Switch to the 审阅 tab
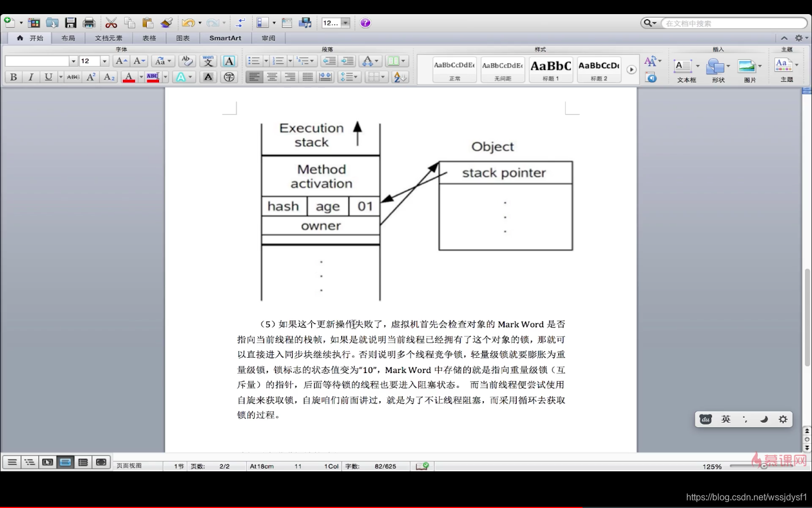The image size is (812, 508). (x=268, y=38)
